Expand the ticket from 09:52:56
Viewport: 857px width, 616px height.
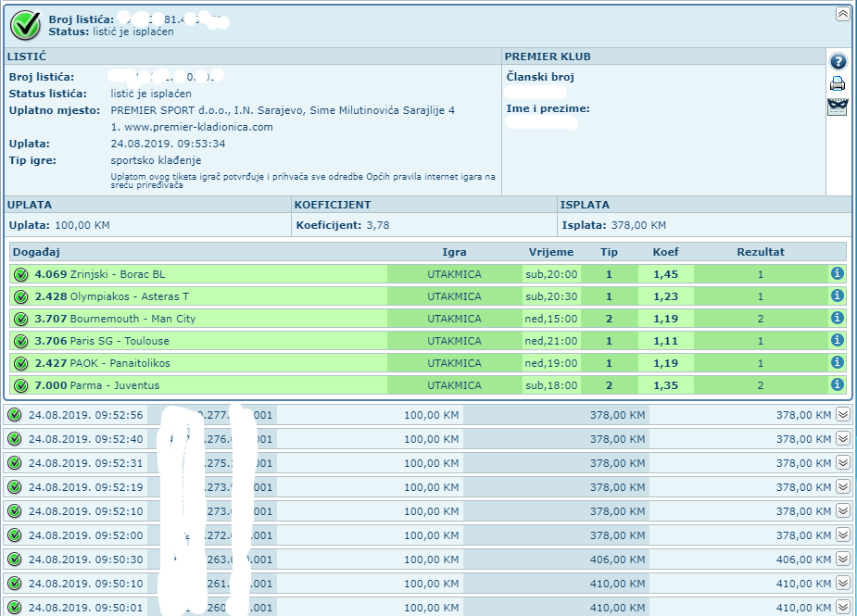[x=843, y=414]
